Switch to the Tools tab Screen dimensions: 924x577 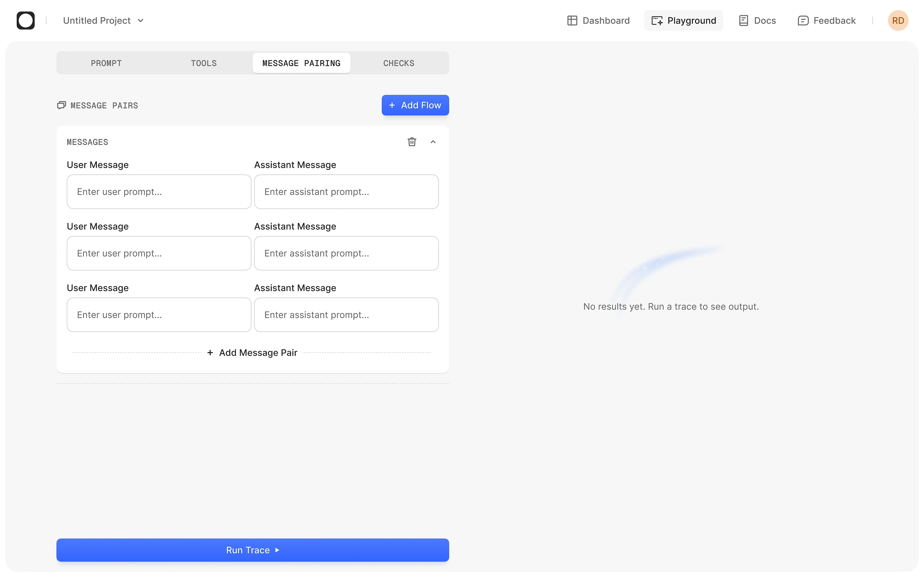pos(203,63)
